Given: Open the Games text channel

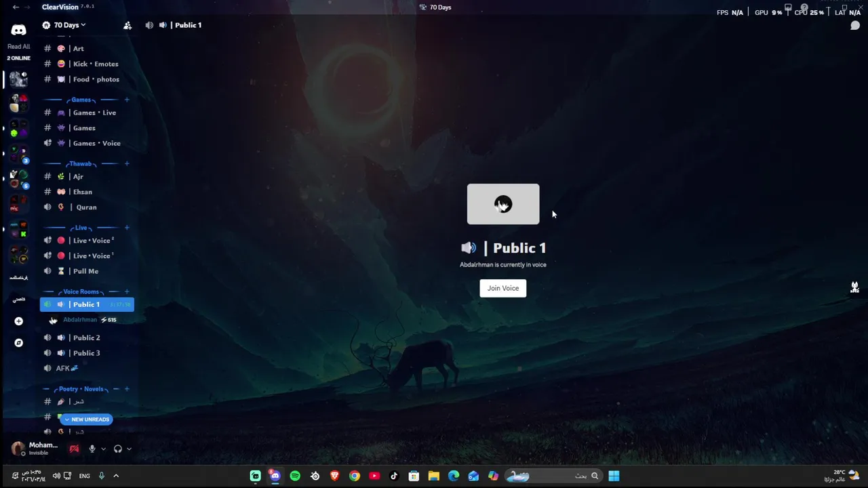Looking at the screenshot, I should click(x=87, y=128).
